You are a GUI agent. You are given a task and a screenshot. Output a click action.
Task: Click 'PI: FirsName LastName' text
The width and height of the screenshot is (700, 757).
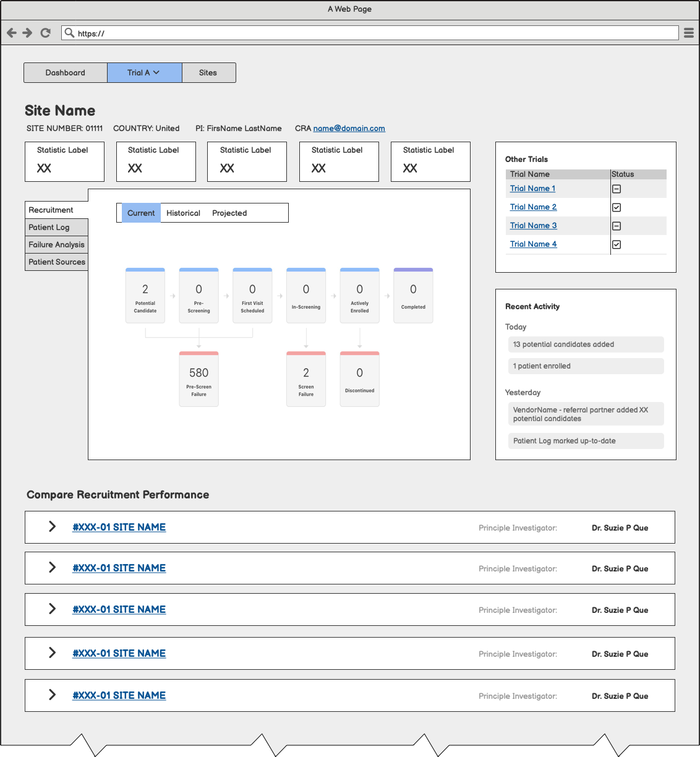[239, 129]
